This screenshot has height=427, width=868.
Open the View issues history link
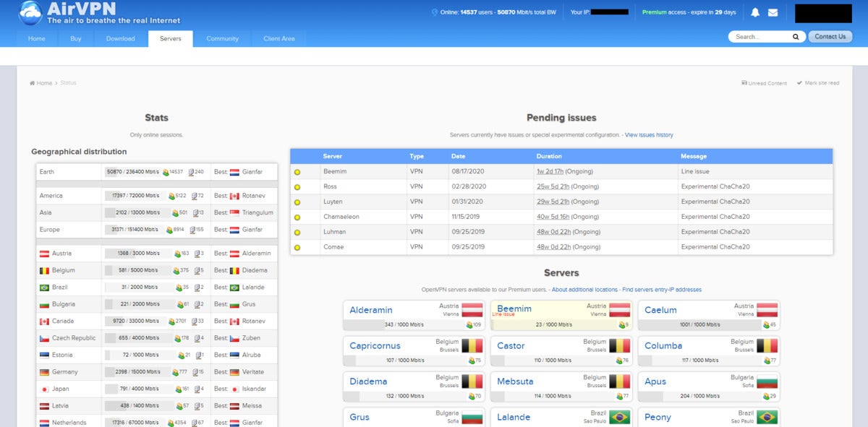pyautogui.click(x=649, y=135)
